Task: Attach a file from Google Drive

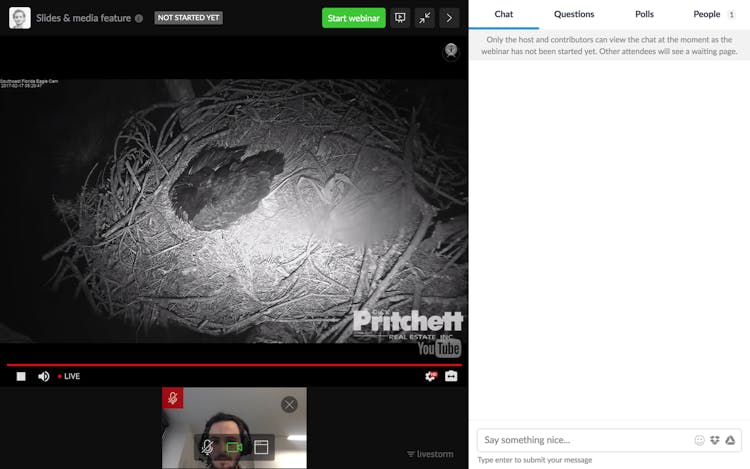Action: (730, 440)
